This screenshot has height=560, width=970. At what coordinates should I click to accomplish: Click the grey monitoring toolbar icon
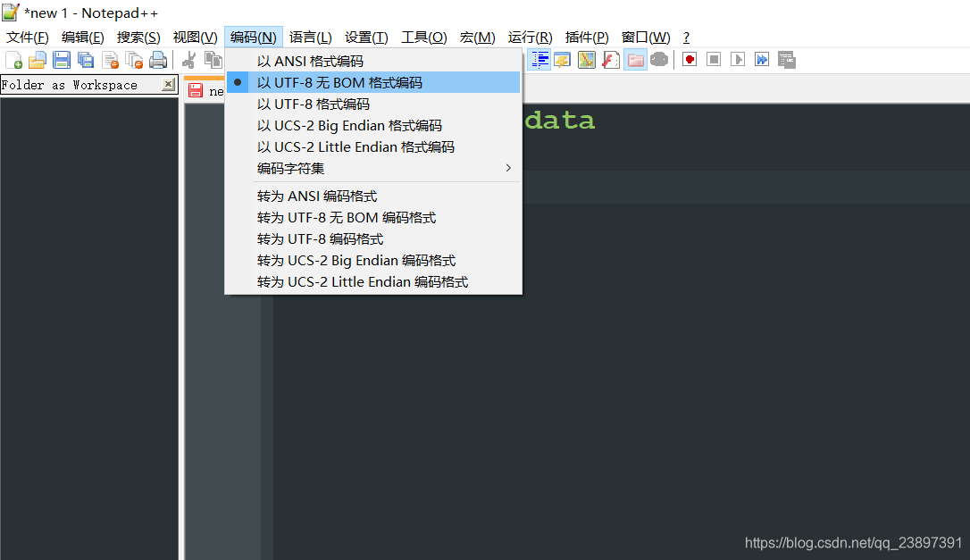[x=659, y=60]
